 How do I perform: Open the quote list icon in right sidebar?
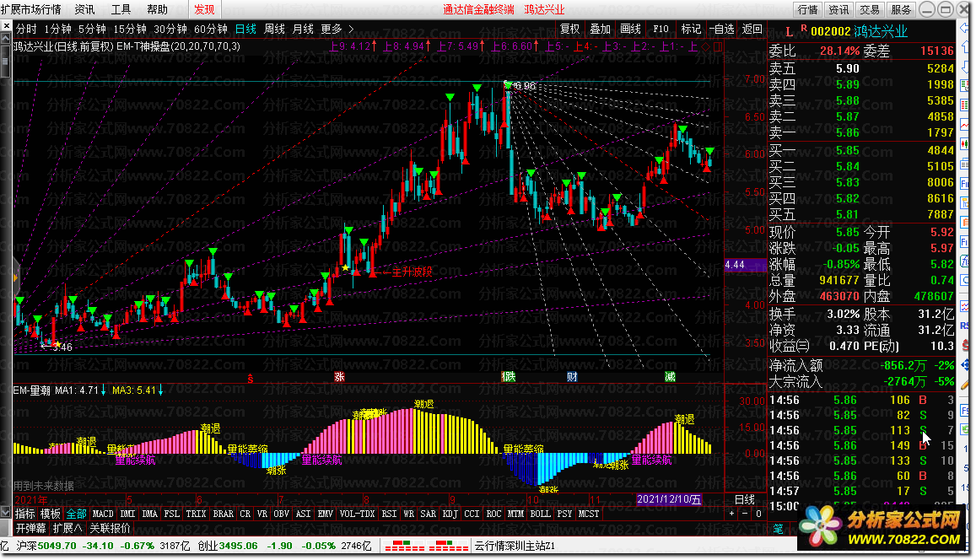[965, 85]
